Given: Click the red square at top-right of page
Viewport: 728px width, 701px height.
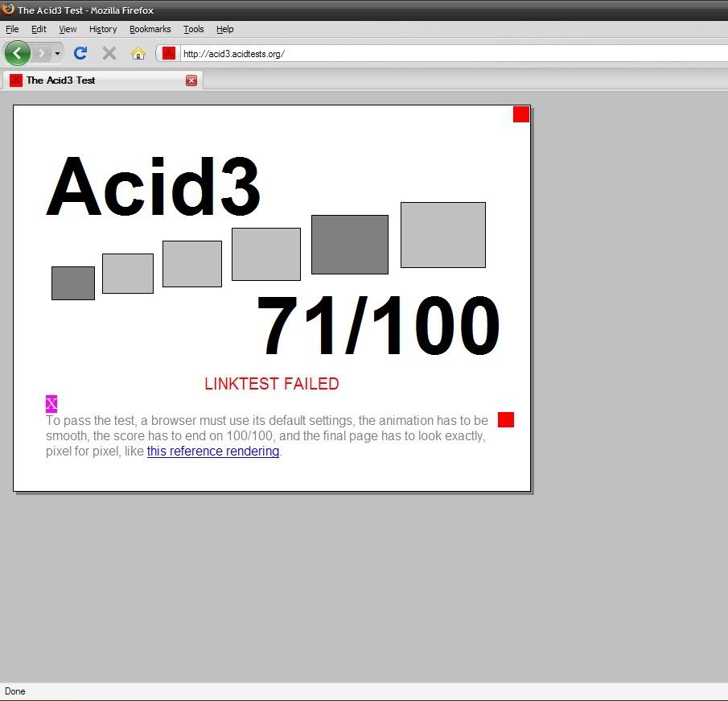Looking at the screenshot, I should pos(521,114).
